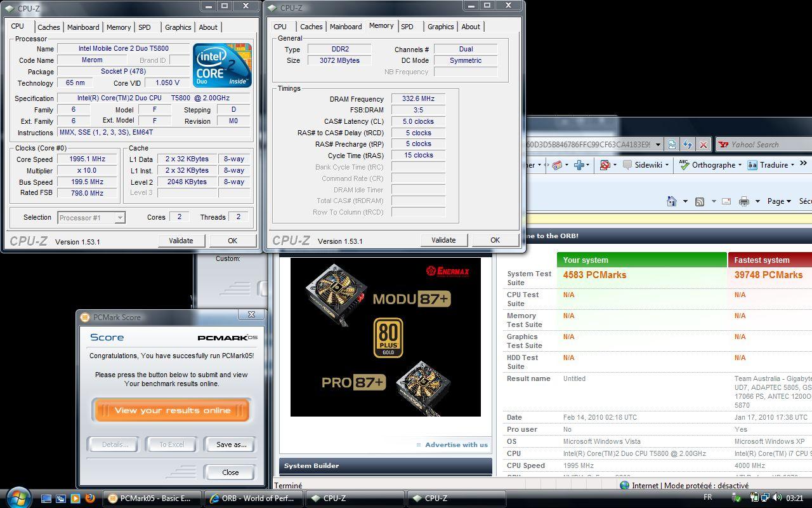812x508 pixels.
Task: Switch to ORB - World of Perf taskbar button
Action: 252,498
